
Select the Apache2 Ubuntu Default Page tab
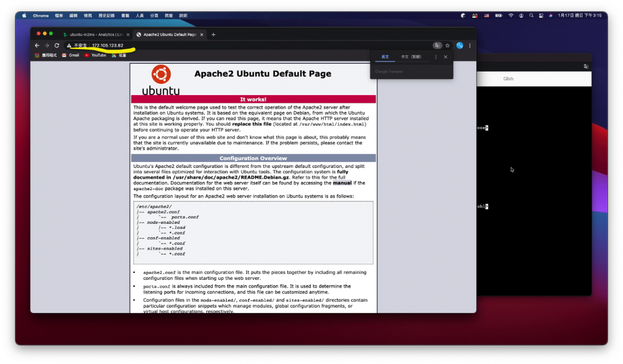coord(169,35)
